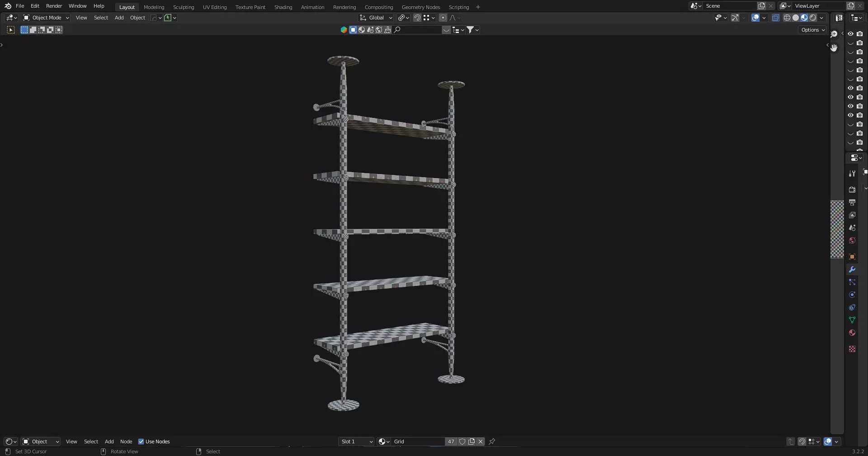The image size is (868, 456).
Task: Toggle viewport gizmos button
Action: point(735,18)
